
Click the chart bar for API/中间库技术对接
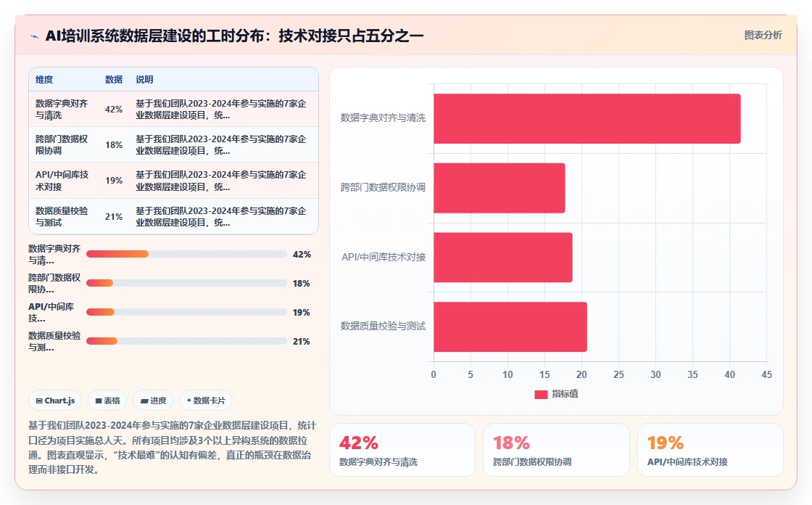(503, 258)
